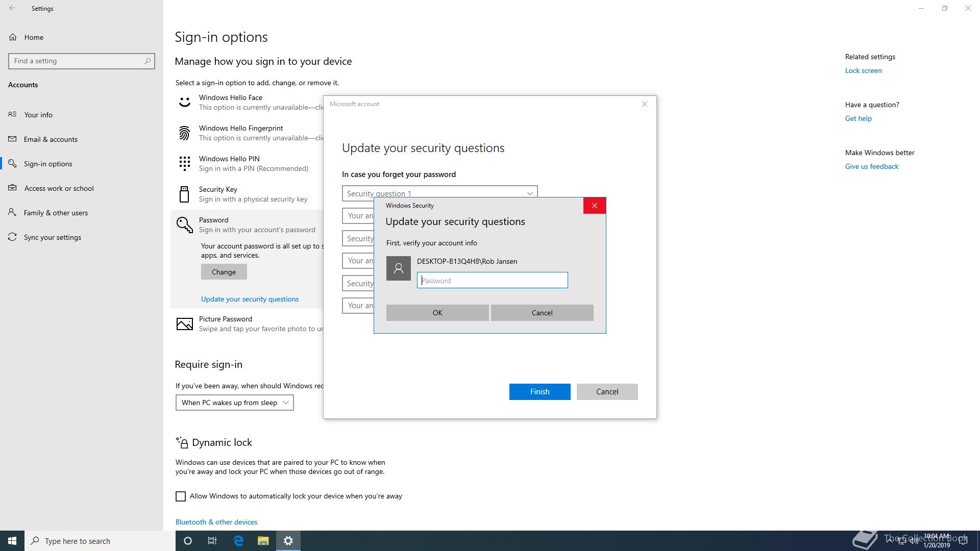
Task: Open Your info settings page
Action: click(38, 115)
